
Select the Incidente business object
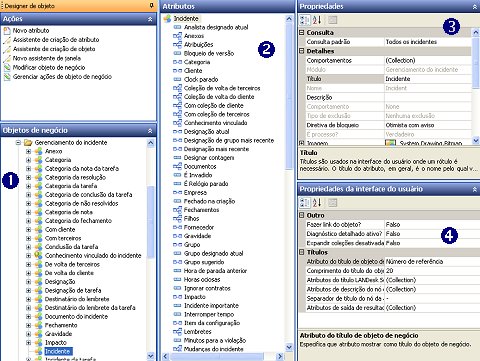click(x=58, y=351)
